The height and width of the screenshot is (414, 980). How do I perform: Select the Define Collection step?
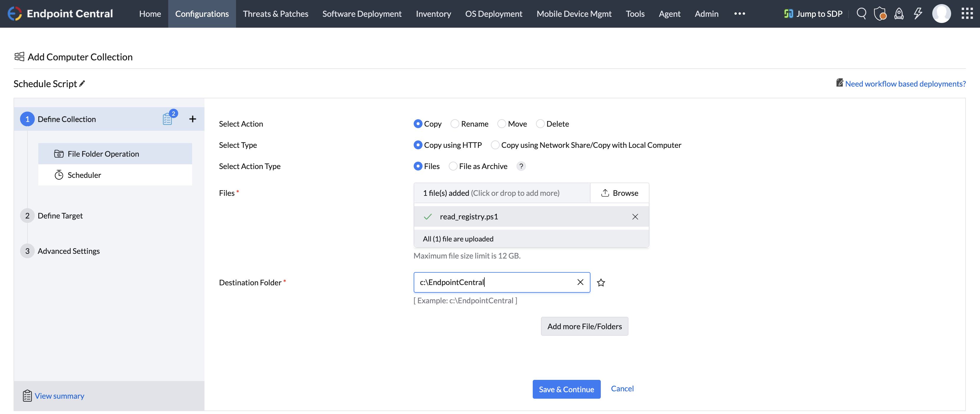point(109,119)
